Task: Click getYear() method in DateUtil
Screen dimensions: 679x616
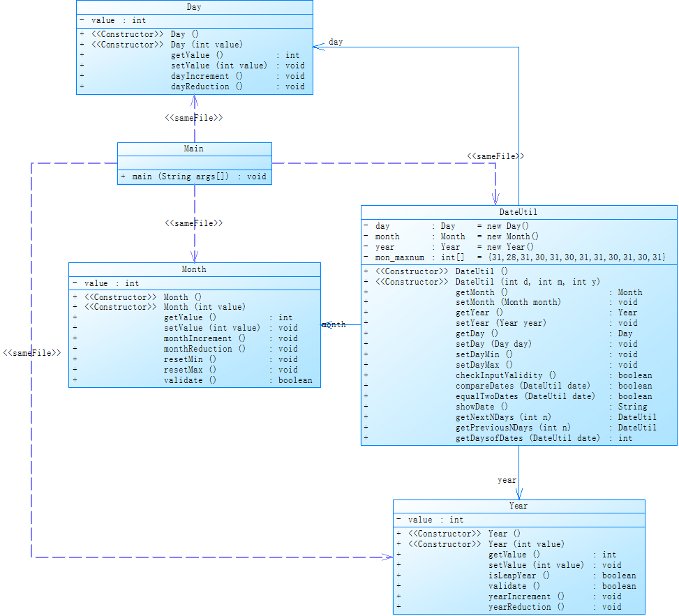Action: pos(501,313)
